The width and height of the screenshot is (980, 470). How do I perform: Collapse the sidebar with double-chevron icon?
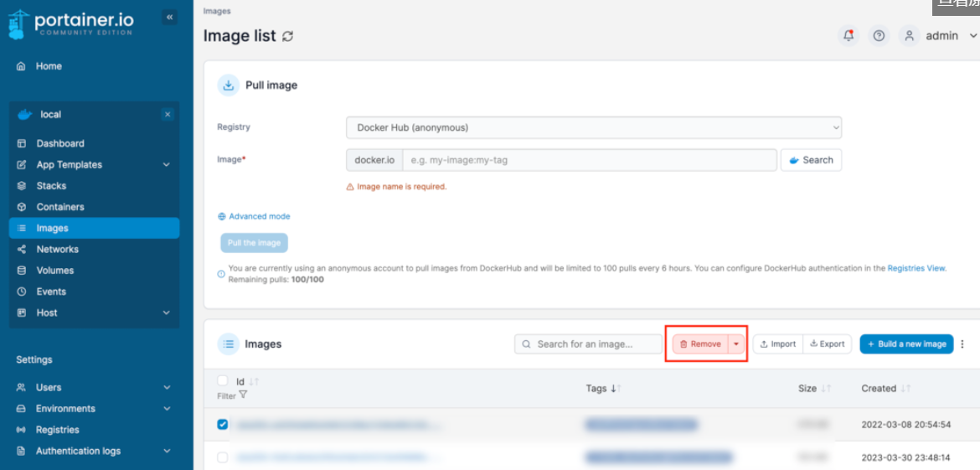click(x=169, y=17)
